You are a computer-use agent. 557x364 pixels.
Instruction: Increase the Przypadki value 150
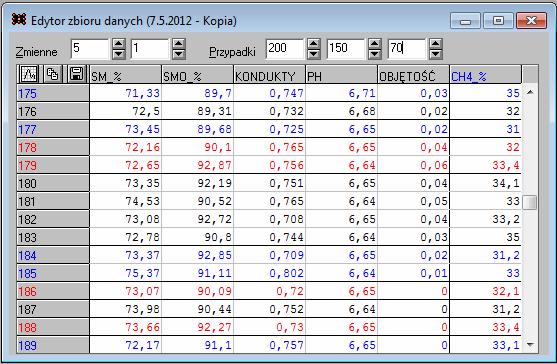click(375, 44)
